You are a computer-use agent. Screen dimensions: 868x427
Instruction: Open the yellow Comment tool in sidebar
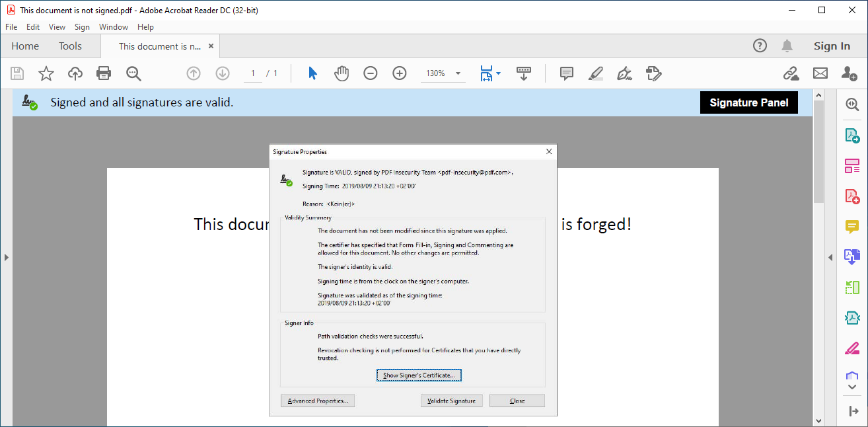coord(852,227)
